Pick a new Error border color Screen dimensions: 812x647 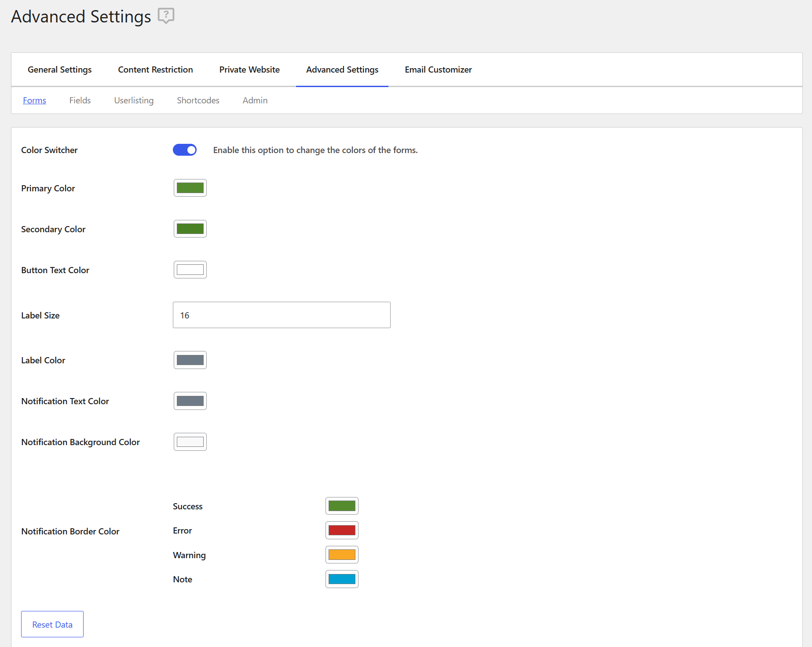tap(342, 530)
